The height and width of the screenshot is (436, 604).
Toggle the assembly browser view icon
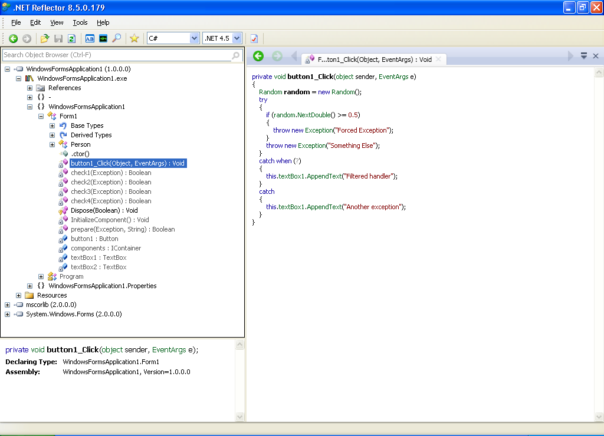[x=90, y=39]
